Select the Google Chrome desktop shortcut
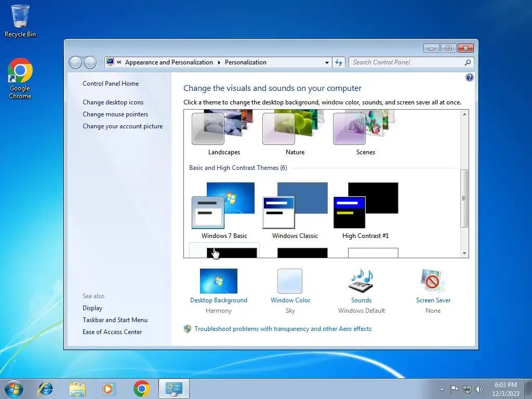This screenshot has width=532, height=399. coord(20,78)
